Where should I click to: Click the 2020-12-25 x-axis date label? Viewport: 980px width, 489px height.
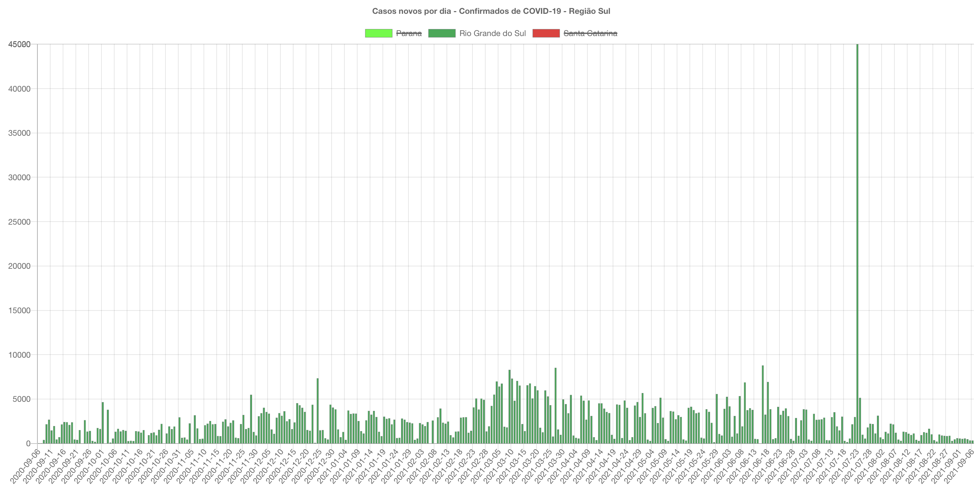[307, 466]
